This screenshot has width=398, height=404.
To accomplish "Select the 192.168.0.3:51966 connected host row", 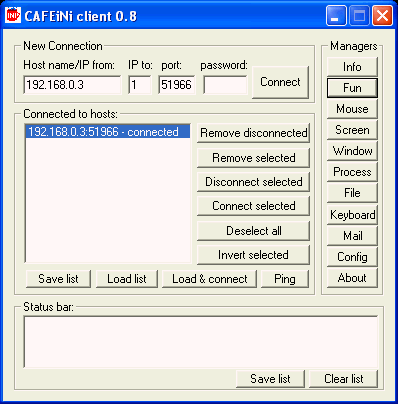I will [108, 132].
